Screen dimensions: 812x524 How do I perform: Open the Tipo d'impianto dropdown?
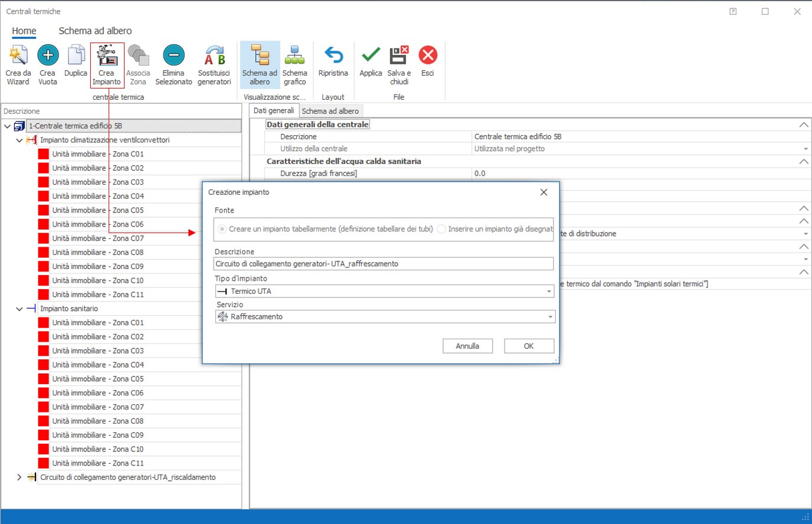[549, 292]
